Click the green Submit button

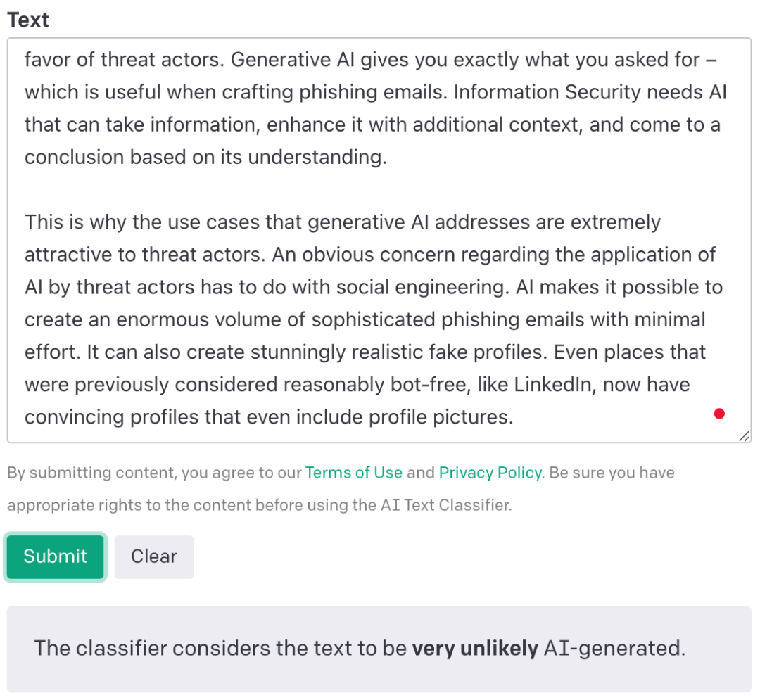coord(55,556)
